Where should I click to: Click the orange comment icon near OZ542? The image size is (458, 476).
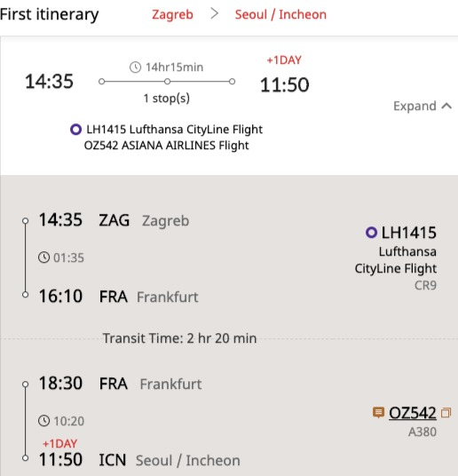point(378,413)
